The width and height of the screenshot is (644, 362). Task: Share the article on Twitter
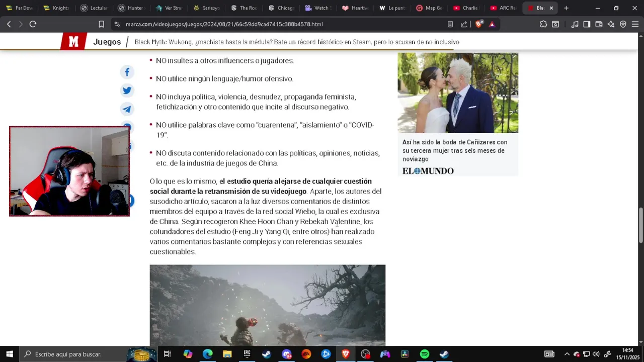pos(127,90)
